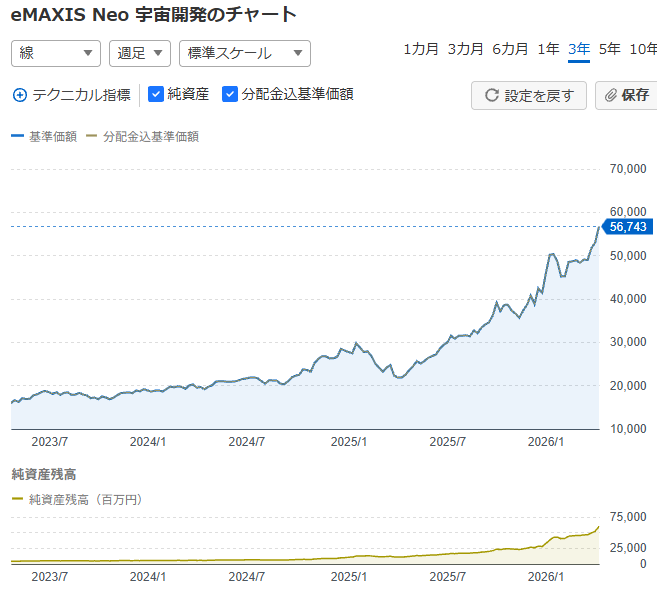Switch to the 3カ月 period
This screenshot has width=657, height=592.
pyautogui.click(x=465, y=49)
